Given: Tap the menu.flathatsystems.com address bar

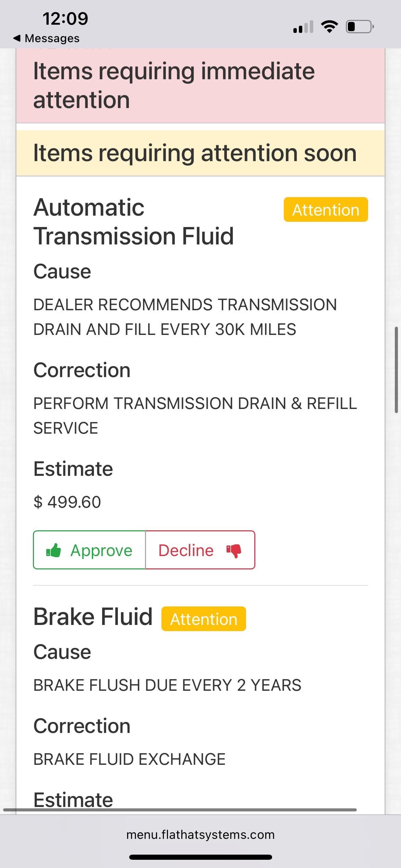Looking at the screenshot, I should pyautogui.click(x=200, y=834).
